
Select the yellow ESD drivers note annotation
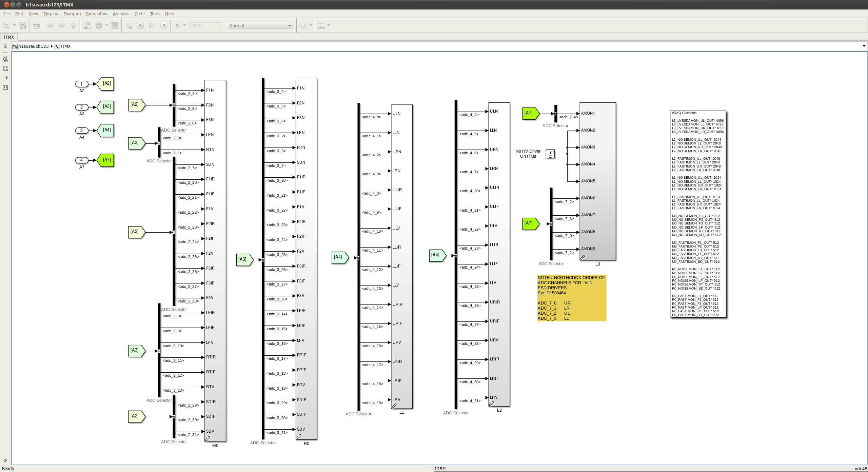pos(572,298)
